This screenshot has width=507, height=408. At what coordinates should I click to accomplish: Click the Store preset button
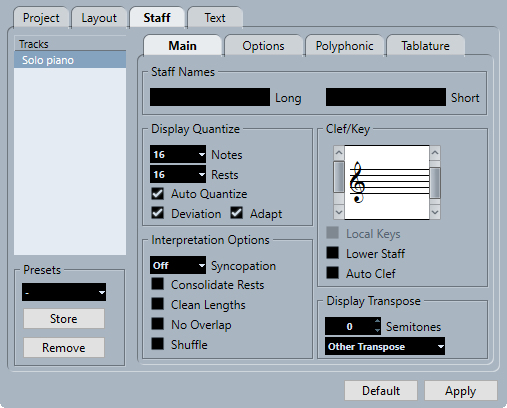(64, 319)
